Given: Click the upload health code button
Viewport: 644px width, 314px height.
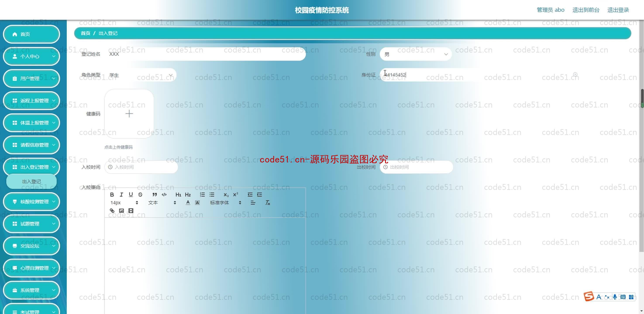Looking at the screenshot, I should [129, 114].
